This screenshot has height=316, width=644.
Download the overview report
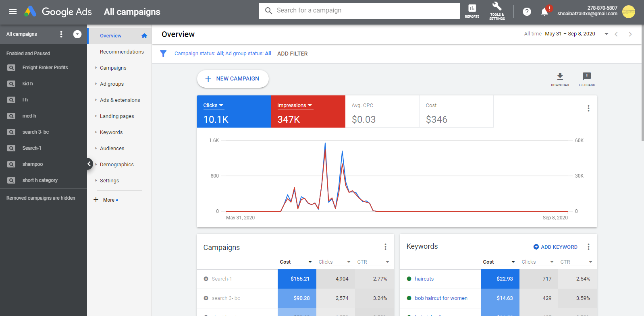click(x=560, y=79)
